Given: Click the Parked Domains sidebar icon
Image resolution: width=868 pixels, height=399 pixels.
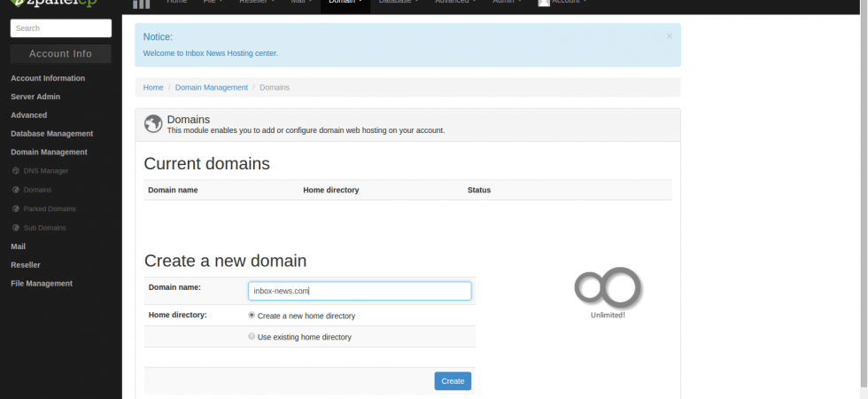Looking at the screenshot, I should click(x=16, y=209).
